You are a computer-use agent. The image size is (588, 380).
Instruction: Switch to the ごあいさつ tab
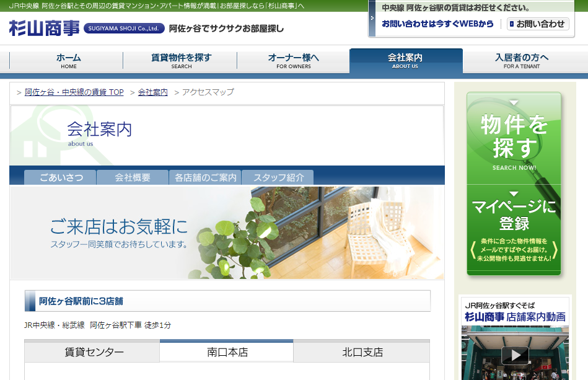coord(60,177)
